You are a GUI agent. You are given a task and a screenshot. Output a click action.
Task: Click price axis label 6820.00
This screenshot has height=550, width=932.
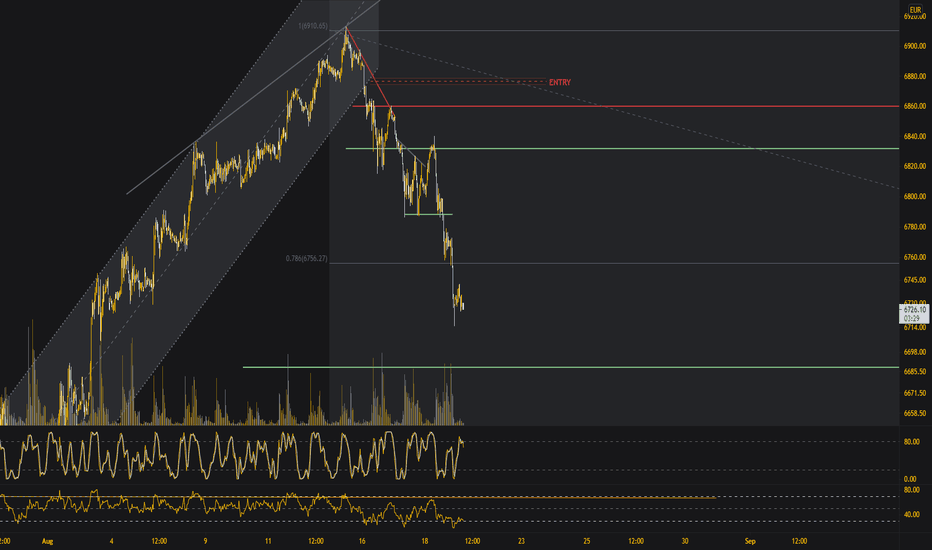tap(914, 166)
